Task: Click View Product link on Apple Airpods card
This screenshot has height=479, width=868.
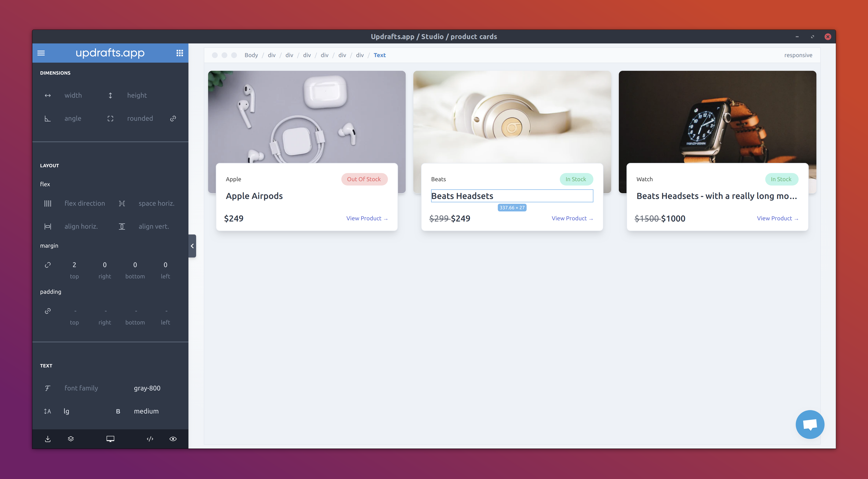Action: (367, 218)
